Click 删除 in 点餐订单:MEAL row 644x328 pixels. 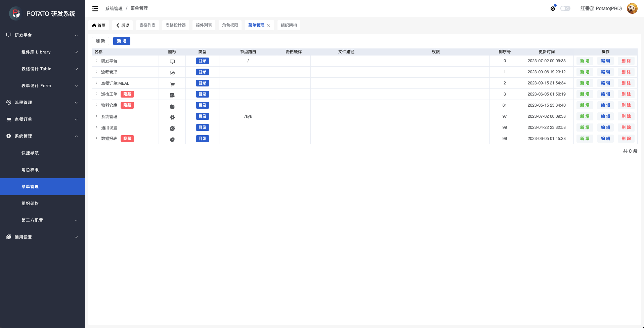tap(626, 83)
